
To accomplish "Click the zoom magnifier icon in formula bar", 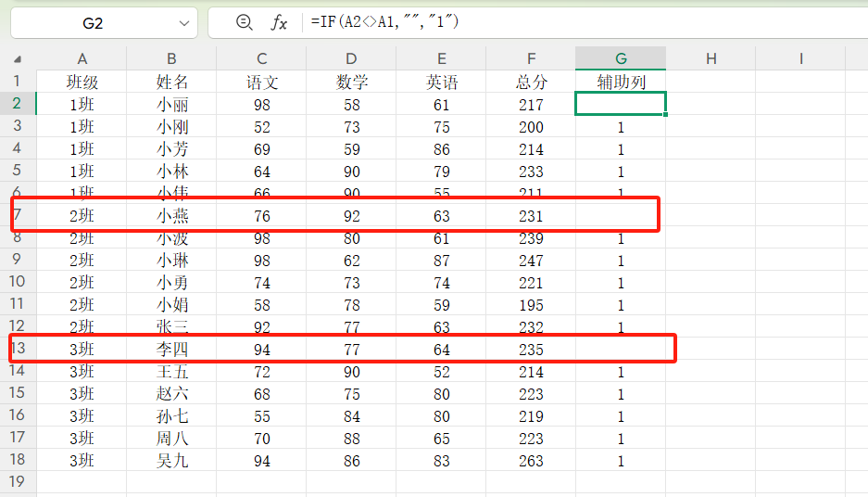I will click(x=245, y=22).
